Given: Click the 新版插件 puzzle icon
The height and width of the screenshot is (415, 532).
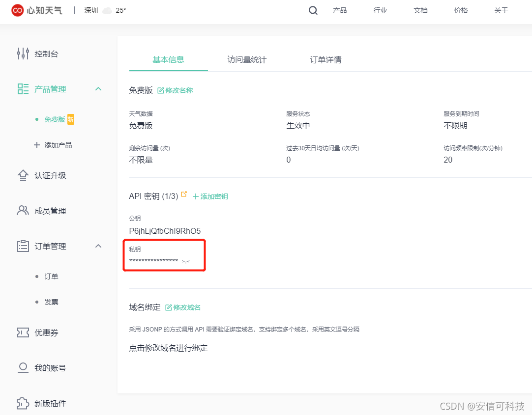Looking at the screenshot, I should (x=23, y=403).
